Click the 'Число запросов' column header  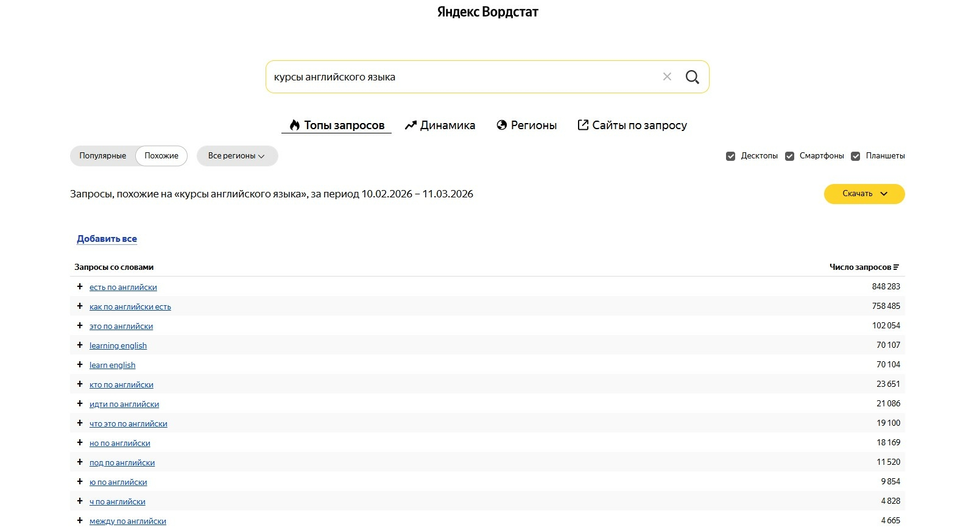coord(860,267)
